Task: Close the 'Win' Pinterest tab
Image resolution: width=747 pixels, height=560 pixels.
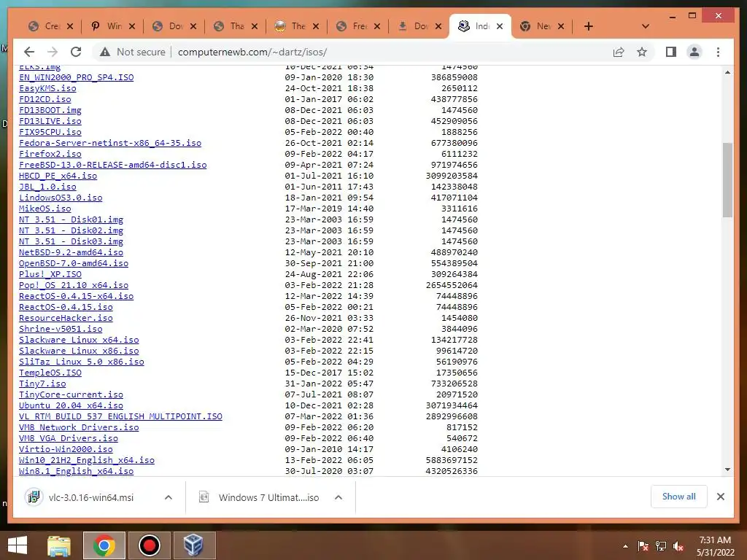Action: (x=132, y=26)
